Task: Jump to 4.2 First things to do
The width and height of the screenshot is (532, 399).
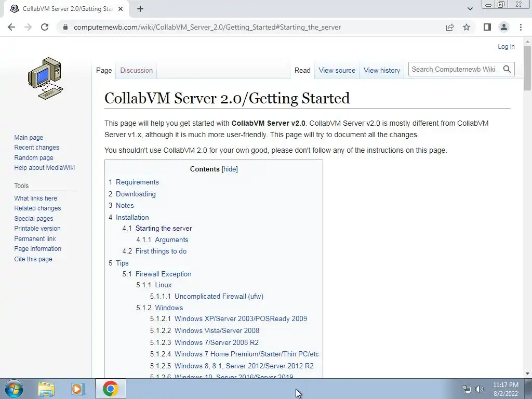Action: pos(154,251)
